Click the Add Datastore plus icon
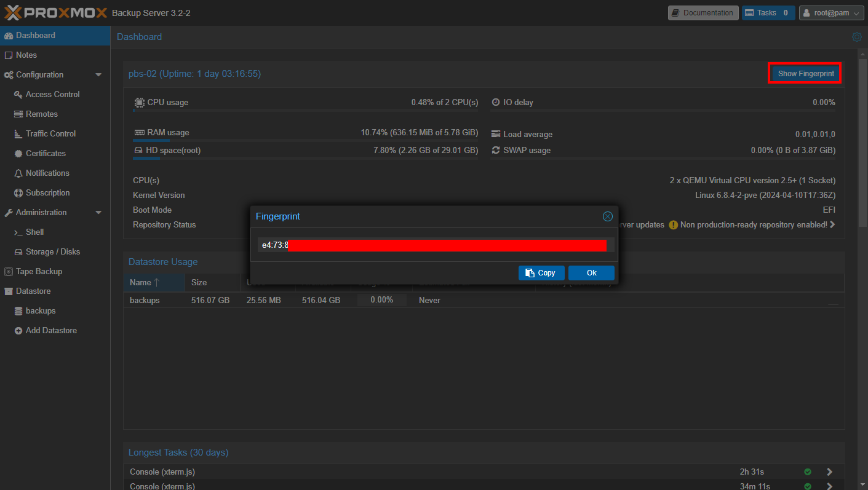868x490 pixels. point(18,331)
